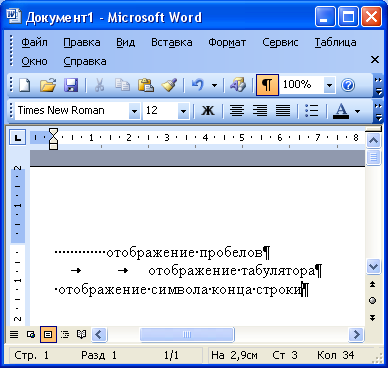This screenshot has width=388, height=368.
Task: Open the Сервис menu
Action: [280, 42]
